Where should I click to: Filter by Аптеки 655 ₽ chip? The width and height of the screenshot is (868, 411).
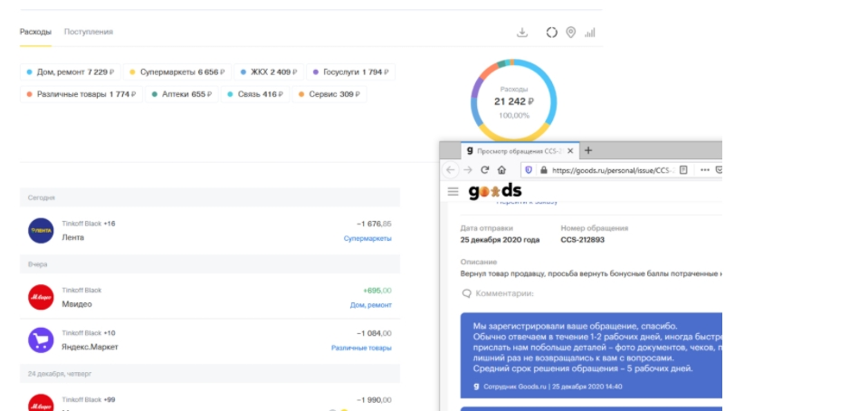tap(182, 94)
